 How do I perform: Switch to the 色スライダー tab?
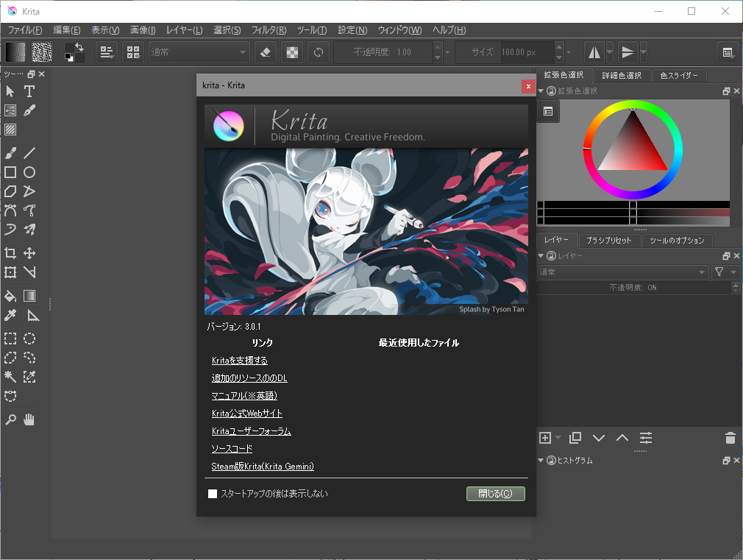coord(679,75)
